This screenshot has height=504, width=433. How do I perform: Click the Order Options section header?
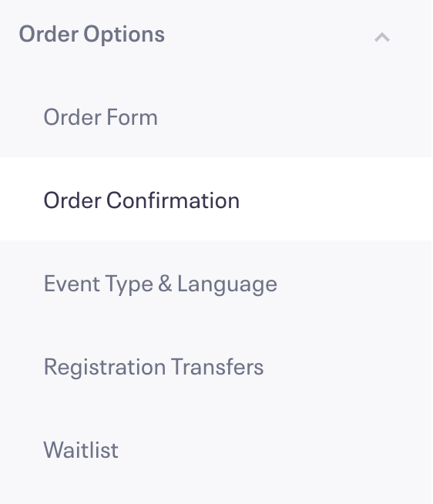(216, 34)
